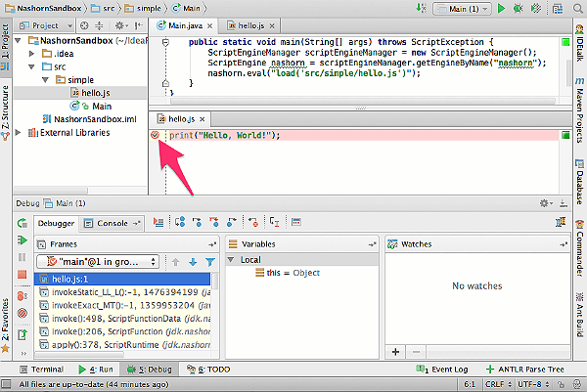Viewport: 587px width, 392px height.
Task: Expand the External Libraries tree node
Action: click(x=18, y=132)
